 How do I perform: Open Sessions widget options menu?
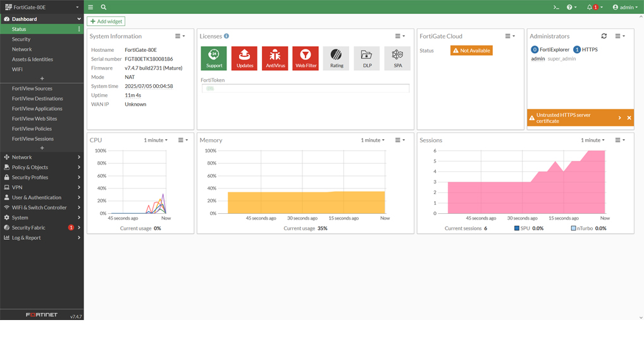(x=620, y=140)
